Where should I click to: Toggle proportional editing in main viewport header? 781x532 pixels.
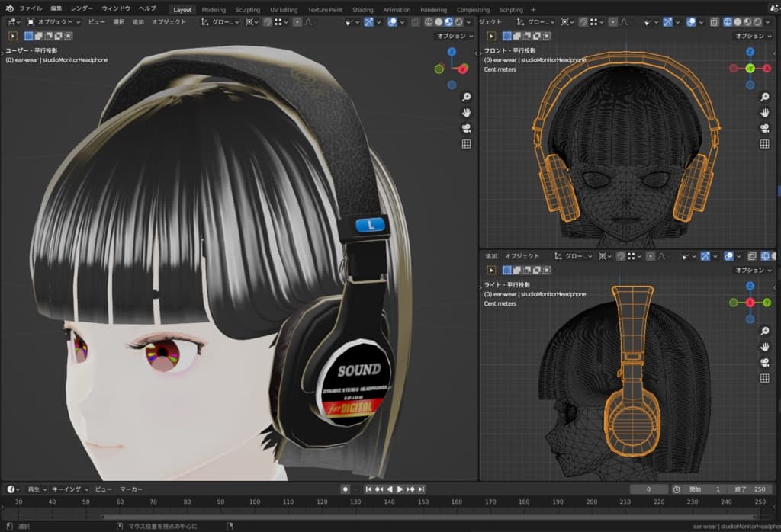click(x=297, y=22)
